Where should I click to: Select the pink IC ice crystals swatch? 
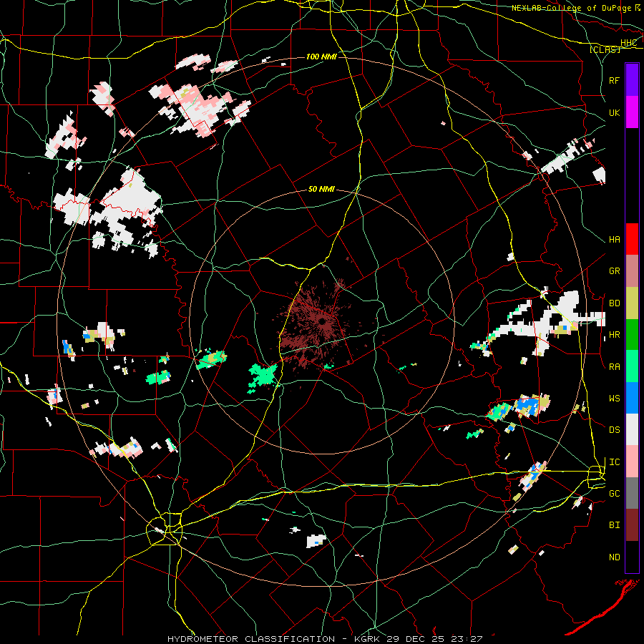(x=632, y=462)
